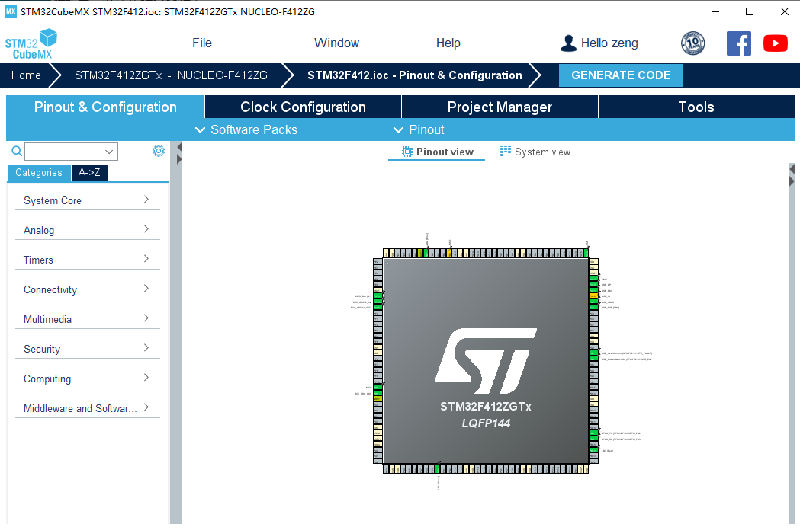This screenshot has height=529, width=802.
Task: Switch to Pinout & Configuration tab
Action: 105,107
